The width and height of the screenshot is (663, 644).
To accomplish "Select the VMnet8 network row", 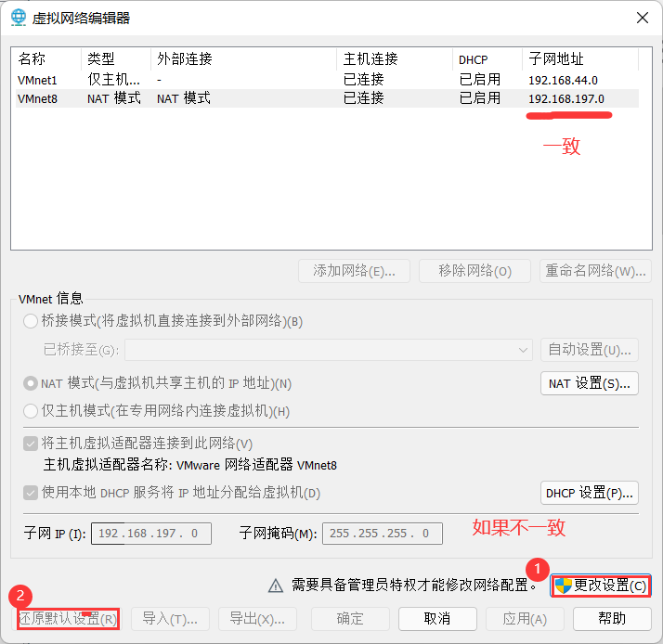I will [327, 98].
